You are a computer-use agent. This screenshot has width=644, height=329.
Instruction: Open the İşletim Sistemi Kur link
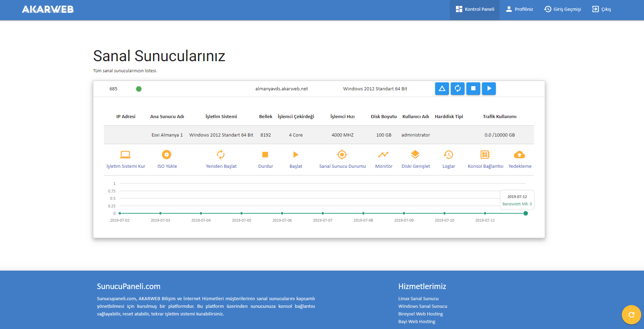[x=126, y=166]
